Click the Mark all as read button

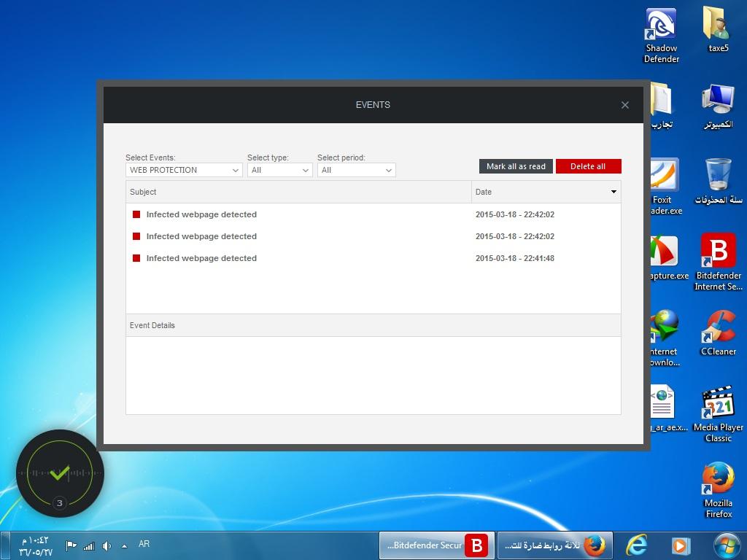[x=516, y=166]
